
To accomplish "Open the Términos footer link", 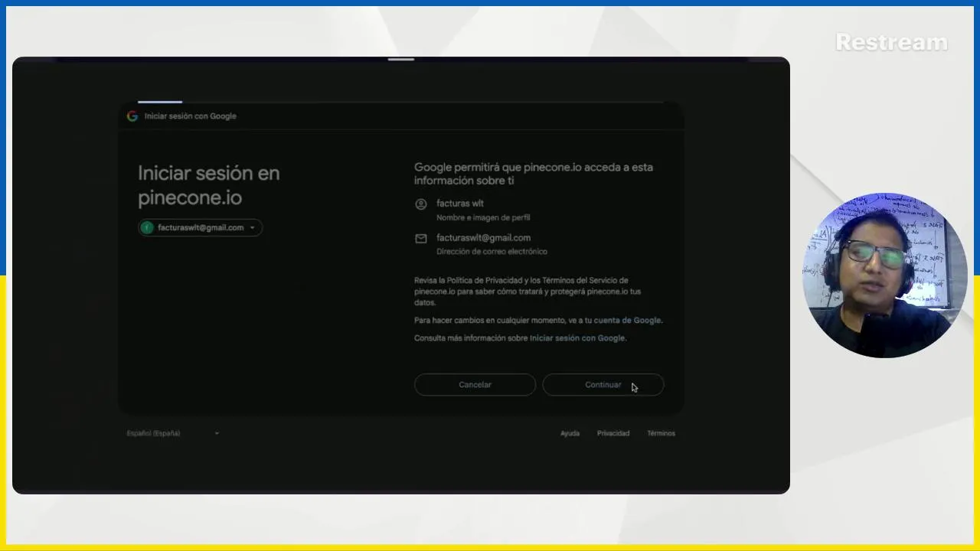I will pos(661,433).
